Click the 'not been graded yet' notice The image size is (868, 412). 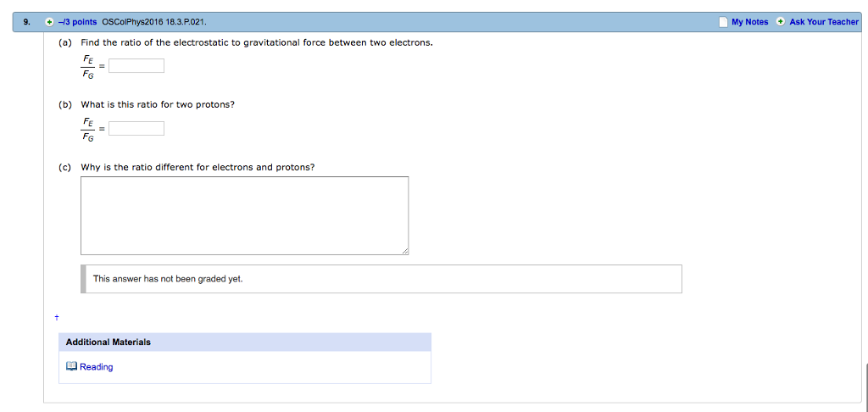coord(168,279)
